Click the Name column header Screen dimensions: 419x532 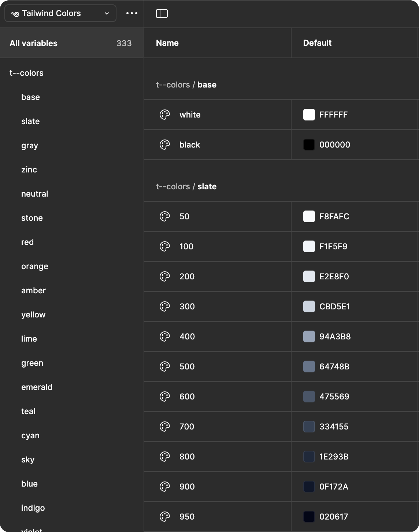167,43
